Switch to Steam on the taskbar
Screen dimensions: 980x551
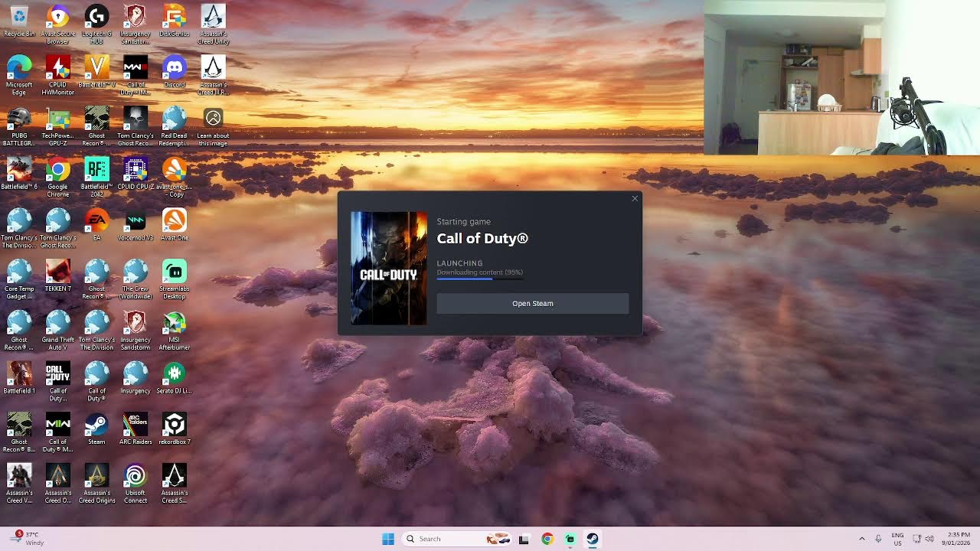[593, 539]
